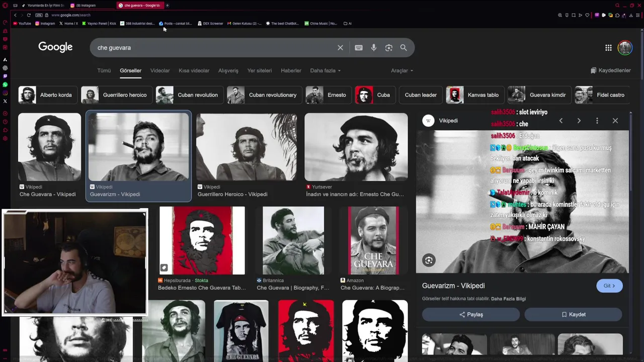Open 'Kaydedilenler' saved items
Screen dimensions: 644x362
pos(610,70)
